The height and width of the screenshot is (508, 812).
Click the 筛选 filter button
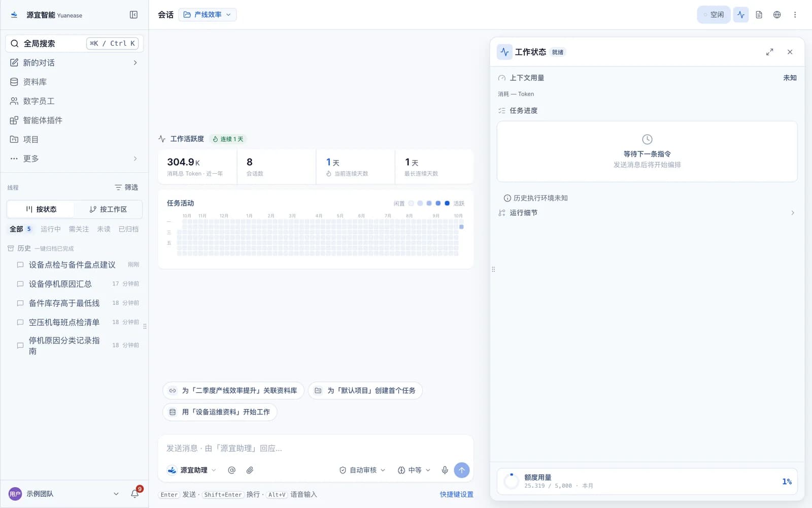(x=126, y=187)
